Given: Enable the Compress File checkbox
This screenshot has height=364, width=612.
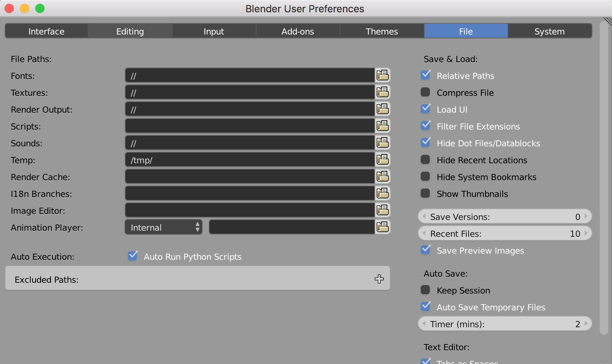Looking at the screenshot, I should 425,92.
